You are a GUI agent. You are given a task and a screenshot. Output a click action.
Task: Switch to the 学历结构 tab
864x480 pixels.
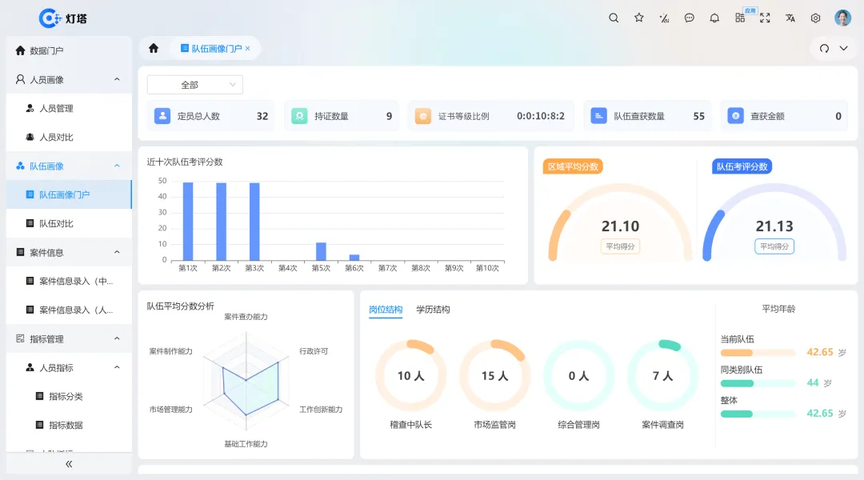point(433,310)
